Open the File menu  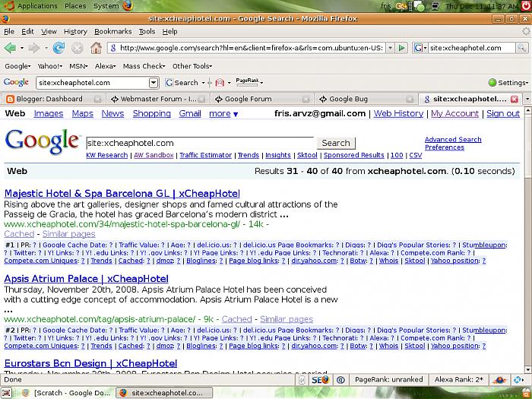click(9, 32)
